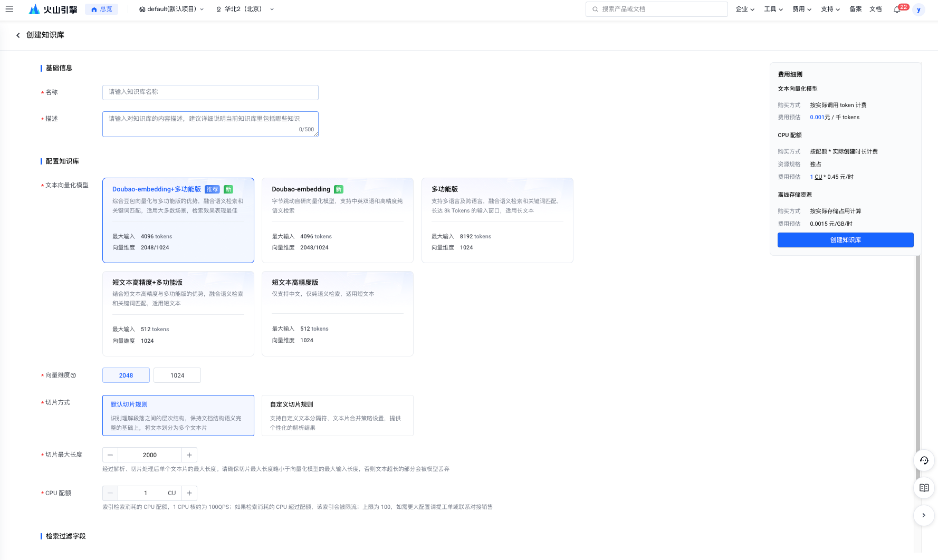Increase CPU 配额 with the plus button
This screenshot has width=938, height=560.
pos(189,493)
